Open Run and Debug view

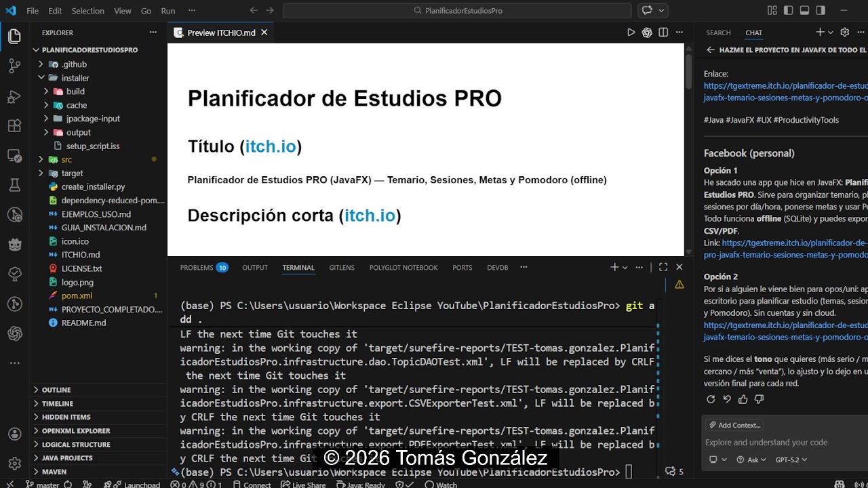click(14, 96)
